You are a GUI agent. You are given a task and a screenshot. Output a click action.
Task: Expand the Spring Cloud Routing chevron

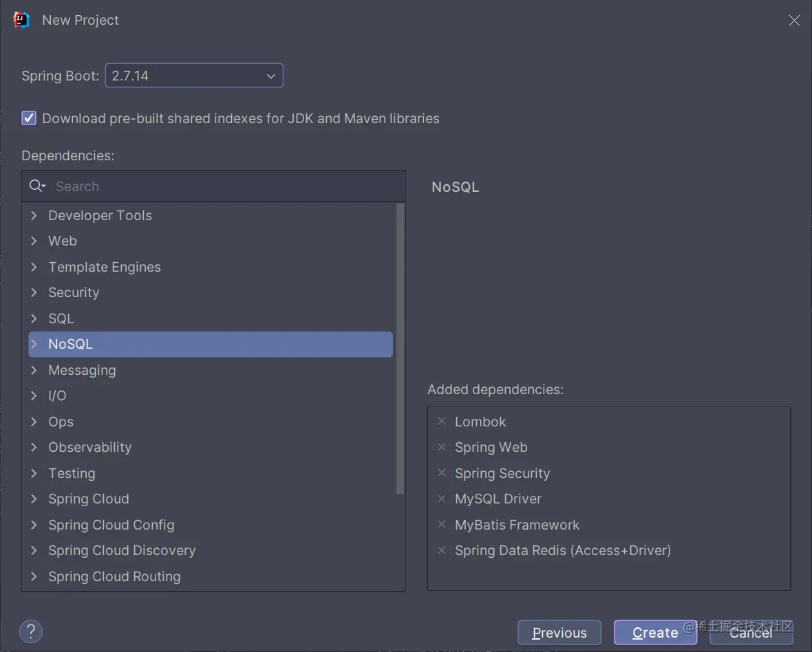34,576
